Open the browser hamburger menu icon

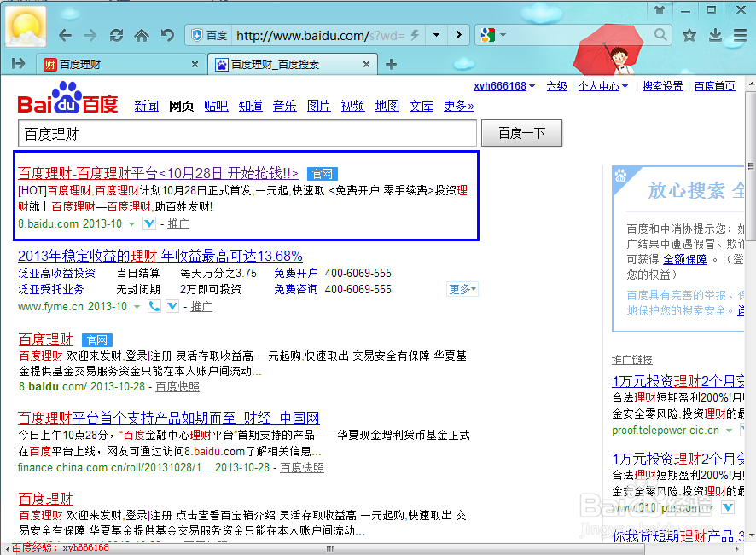(x=739, y=36)
